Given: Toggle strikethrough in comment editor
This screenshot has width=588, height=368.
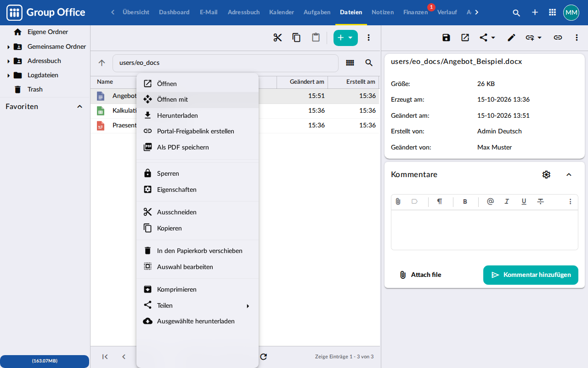Looking at the screenshot, I should click(x=541, y=201).
